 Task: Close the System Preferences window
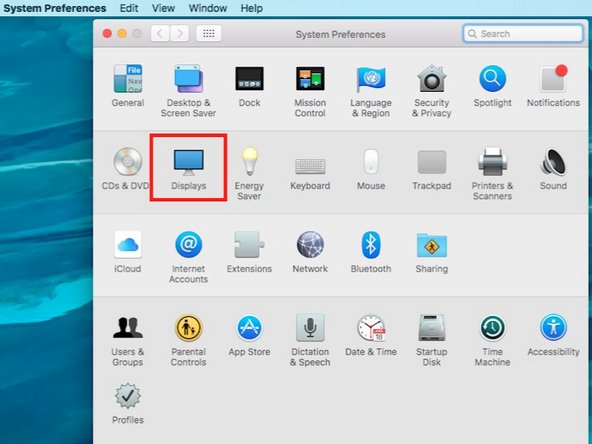coord(107,34)
